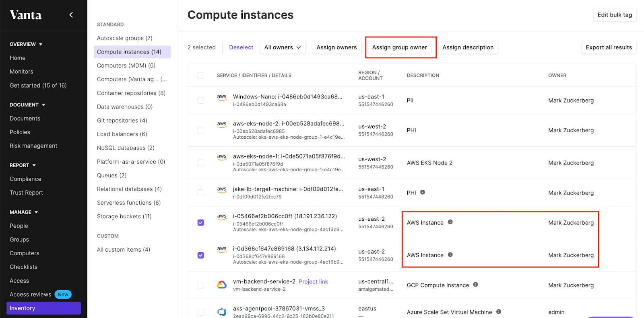Open Trust Report in sidebar

click(x=26, y=193)
